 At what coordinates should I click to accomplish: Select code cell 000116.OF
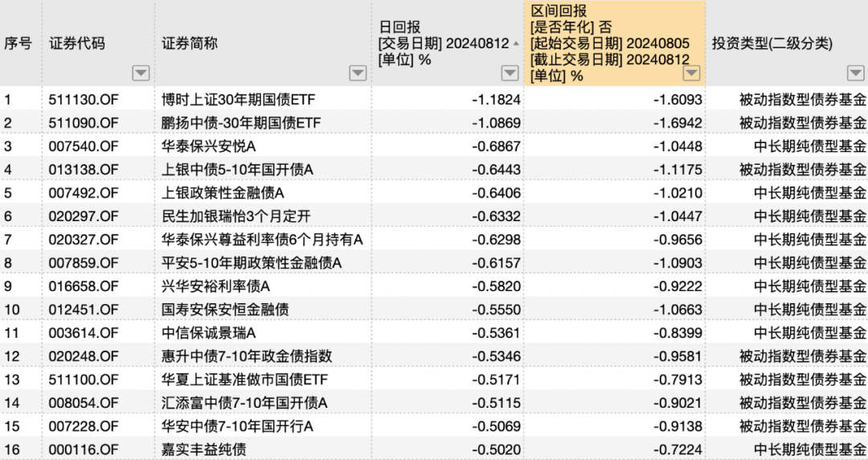(x=84, y=450)
